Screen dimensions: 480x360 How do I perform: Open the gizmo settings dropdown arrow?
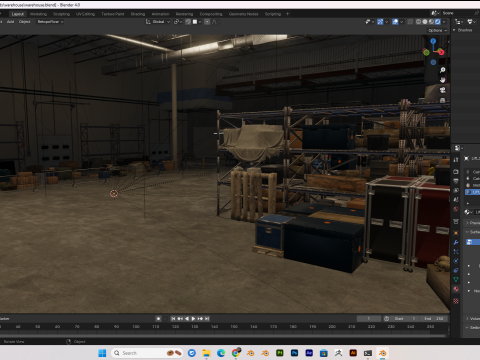[387, 22]
